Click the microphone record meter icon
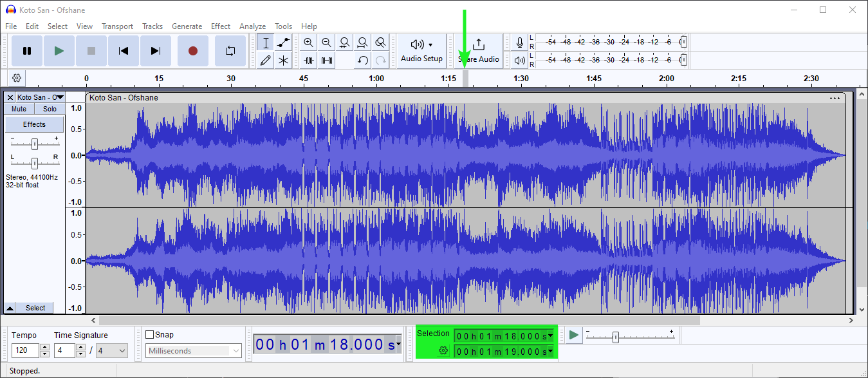This screenshot has width=868, height=378. tap(520, 43)
